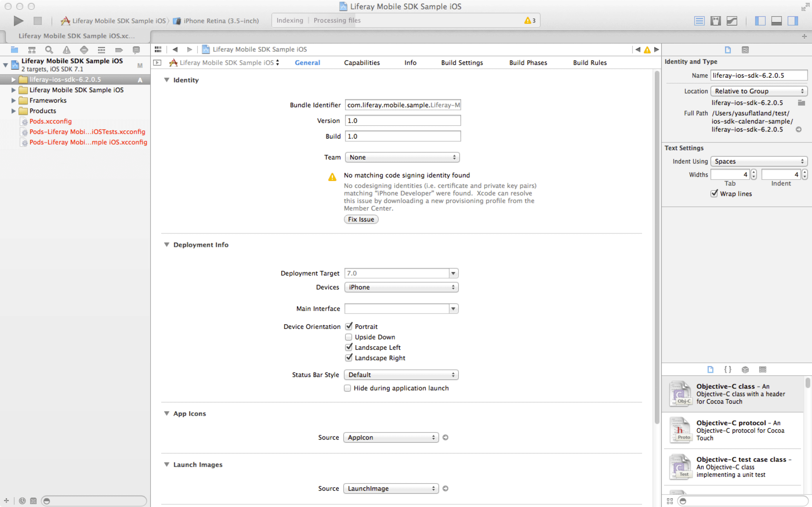Click the Fix Issue button
The image size is (812, 507).
click(x=361, y=219)
